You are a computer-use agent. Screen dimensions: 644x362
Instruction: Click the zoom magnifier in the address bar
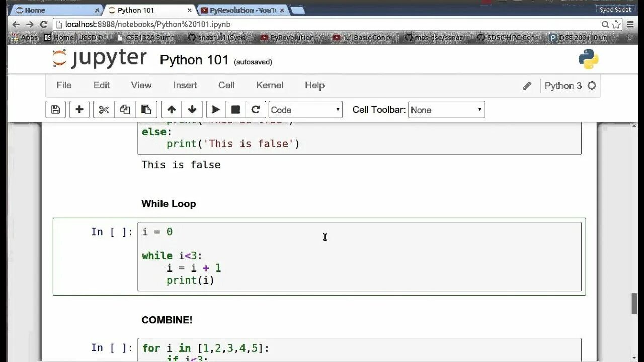(x=605, y=24)
